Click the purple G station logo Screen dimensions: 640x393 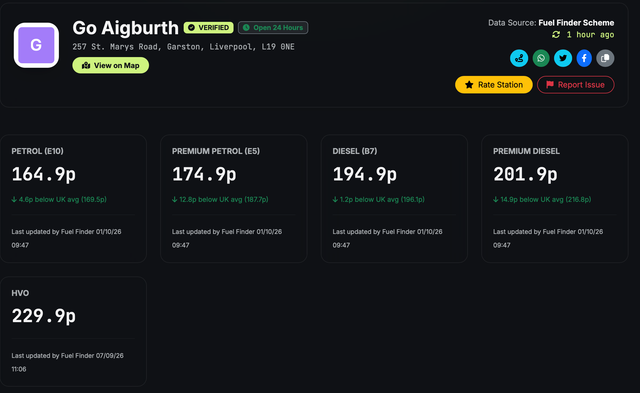[x=36, y=45]
